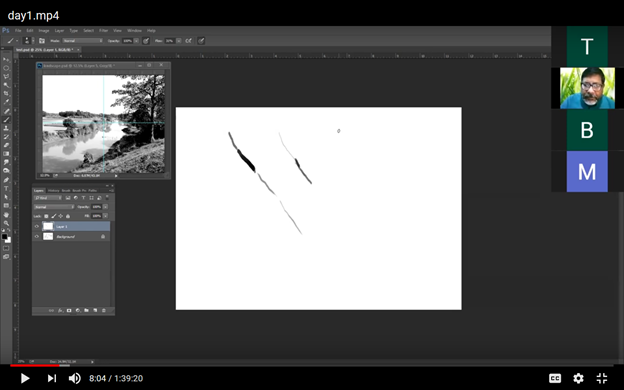The width and height of the screenshot is (624, 390).
Task: Select the Crop tool
Action: click(6, 94)
